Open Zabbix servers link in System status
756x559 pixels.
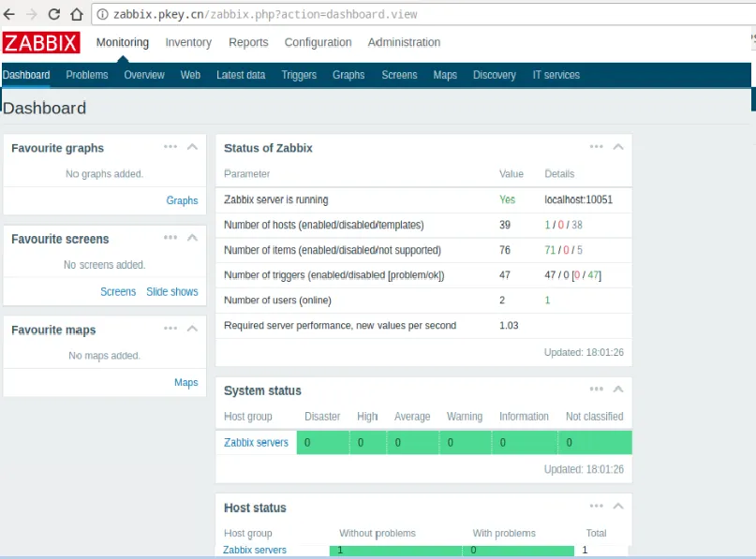tap(256, 442)
